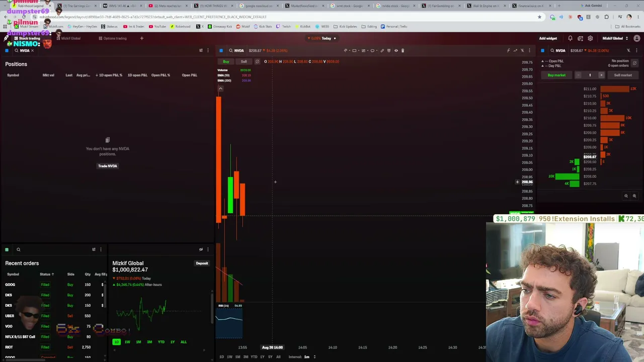644x362 pixels.
Task: Click the Buy market button
Action: 556,75
